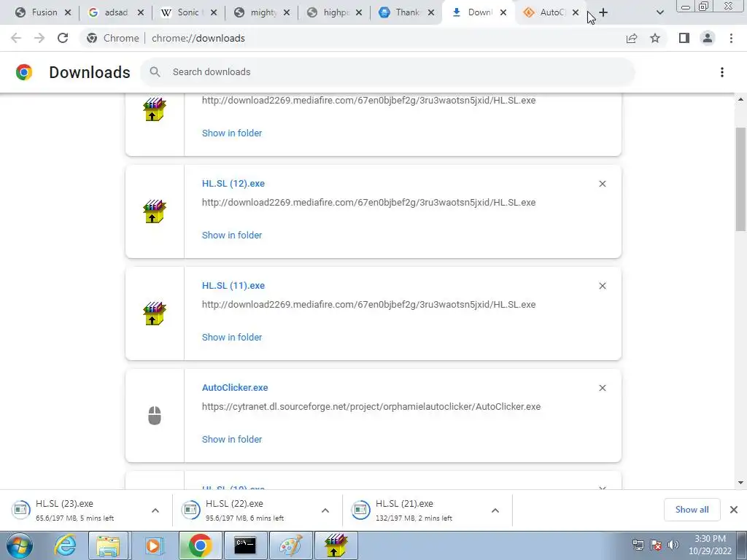
Task: Expand options for HL.SL (23).exe download
Action: click(x=155, y=510)
